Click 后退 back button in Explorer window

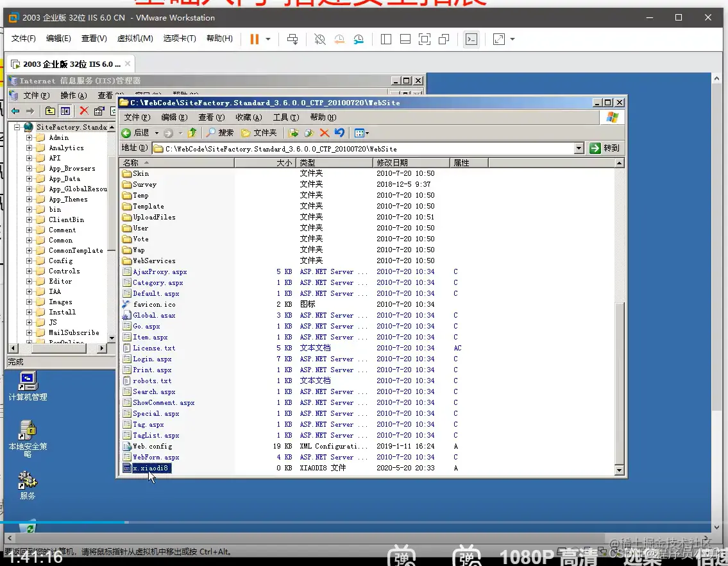point(135,133)
